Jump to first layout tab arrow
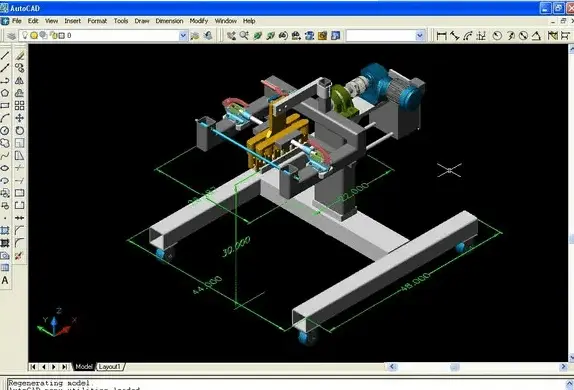The width and height of the screenshot is (574, 390). pyautogui.click(x=33, y=367)
